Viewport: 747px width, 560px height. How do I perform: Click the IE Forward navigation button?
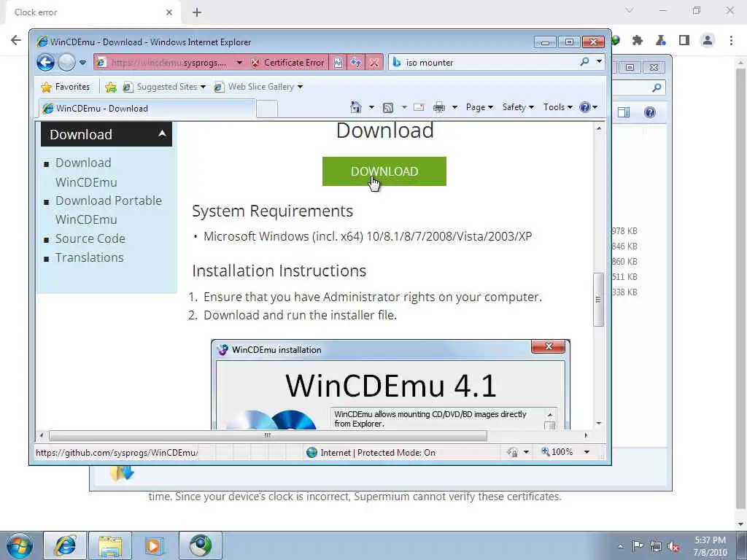click(x=66, y=63)
